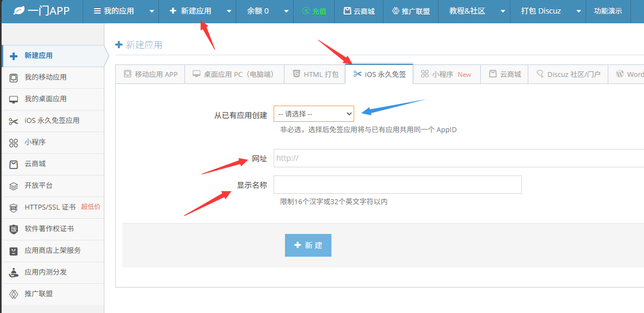Click the 一门APP leaf logo icon
644x313 pixels.
(x=18, y=11)
